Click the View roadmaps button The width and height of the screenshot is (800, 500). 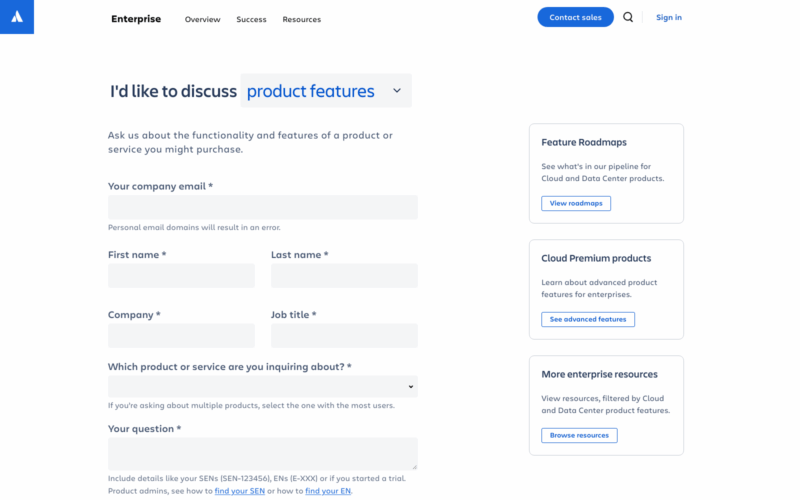(576, 203)
